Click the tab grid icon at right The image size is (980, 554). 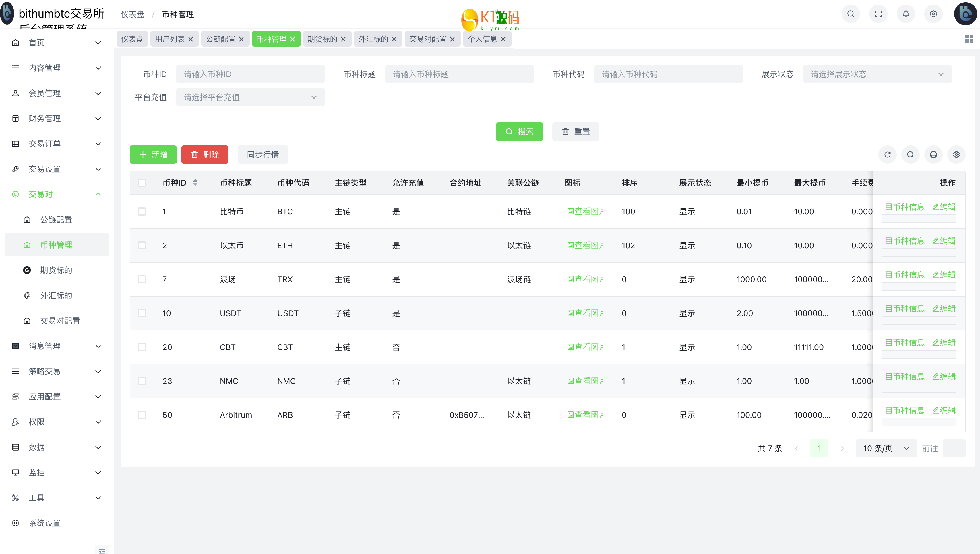pos(969,39)
